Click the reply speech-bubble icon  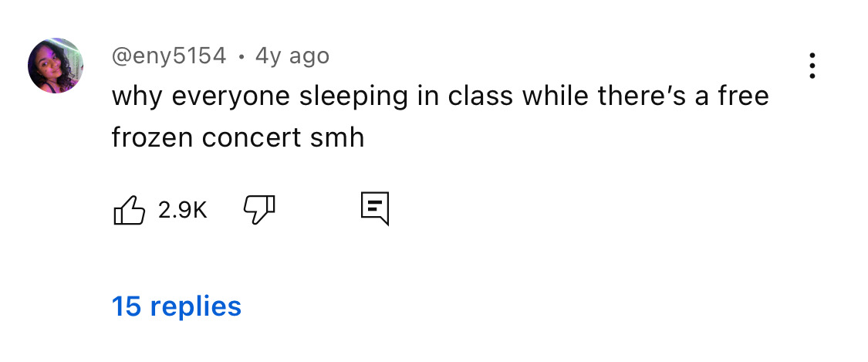(x=375, y=208)
